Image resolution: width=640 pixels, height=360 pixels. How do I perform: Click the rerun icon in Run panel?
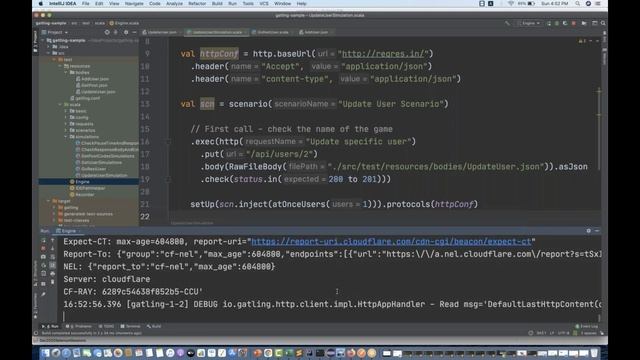pyautogui.click(x=43, y=240)
